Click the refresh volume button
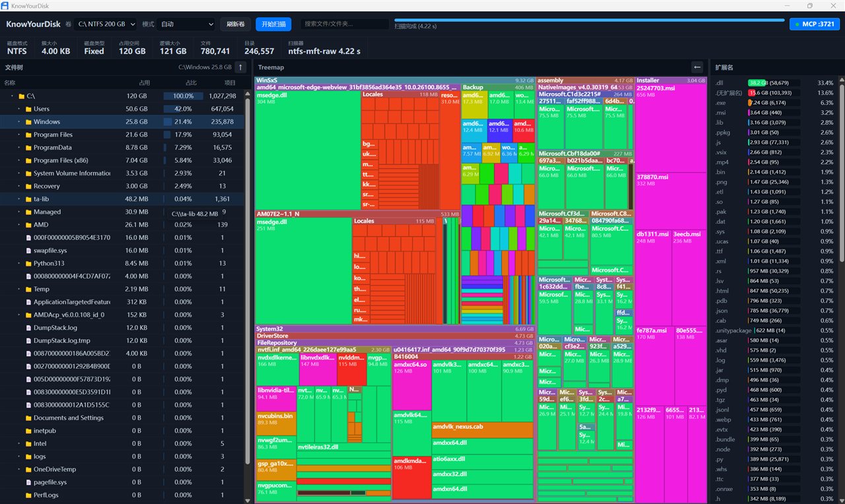Screen dimensions: 845x504 pyautogui.click(x=236, y=24)
